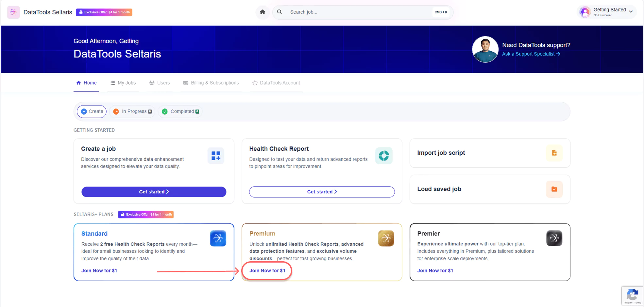Click Ask a Support Specialist link
Viewport: 644px width, 307px height.
[531, 54]
